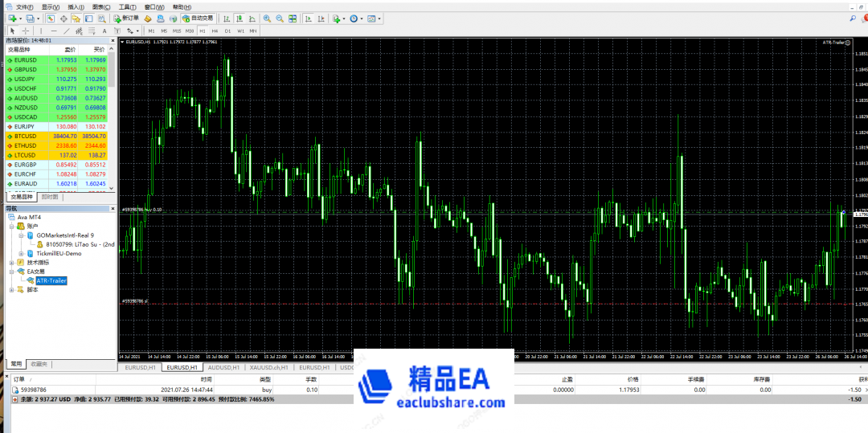This screenshot has height=433, width=868.
Task: Open the 工具(T) menu
Action: (x=127, y=7)
